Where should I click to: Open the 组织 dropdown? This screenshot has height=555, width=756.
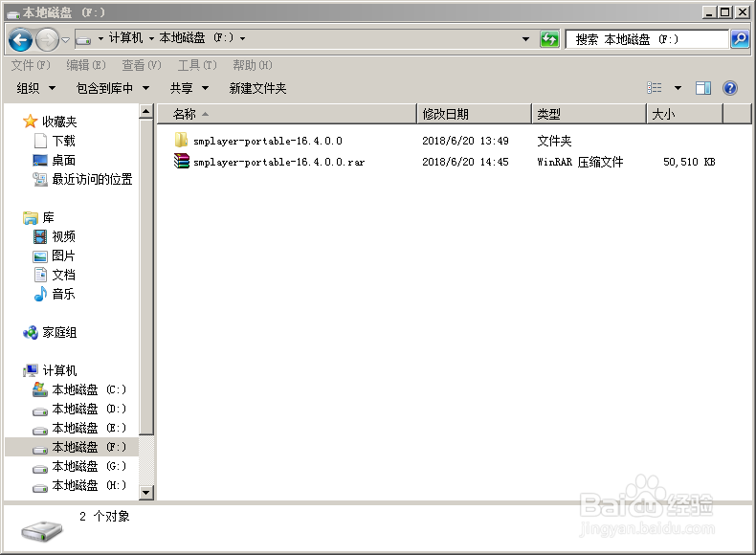36,88
